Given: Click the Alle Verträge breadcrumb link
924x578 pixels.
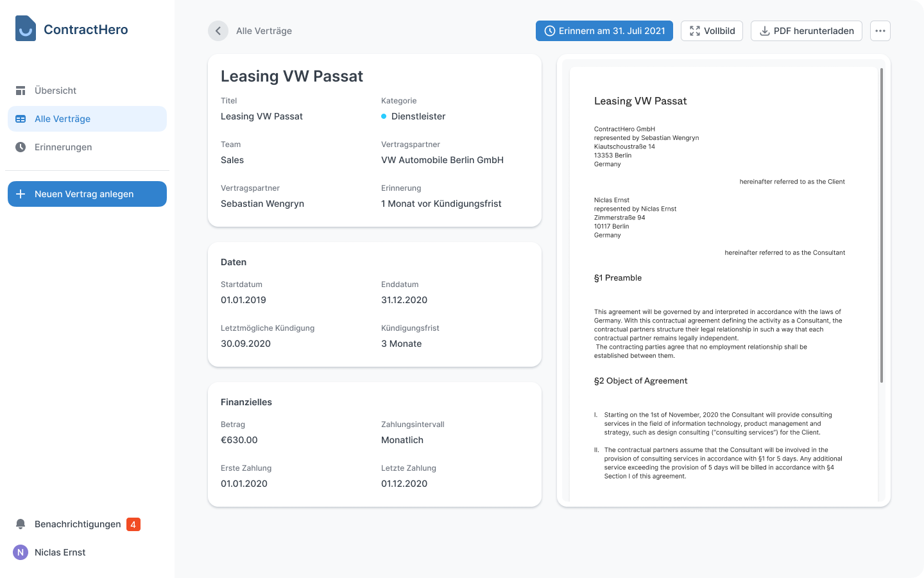Looking at the screenshot, I should point(264,31).
